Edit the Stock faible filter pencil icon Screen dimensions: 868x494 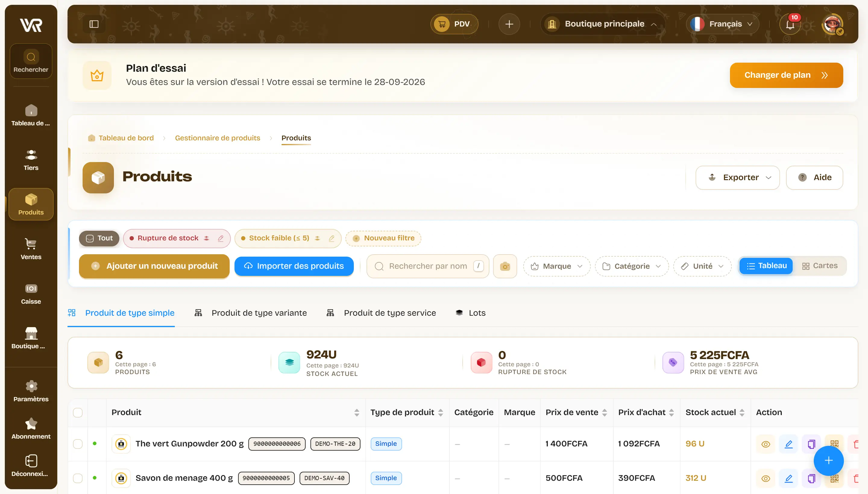pos(331,239)
